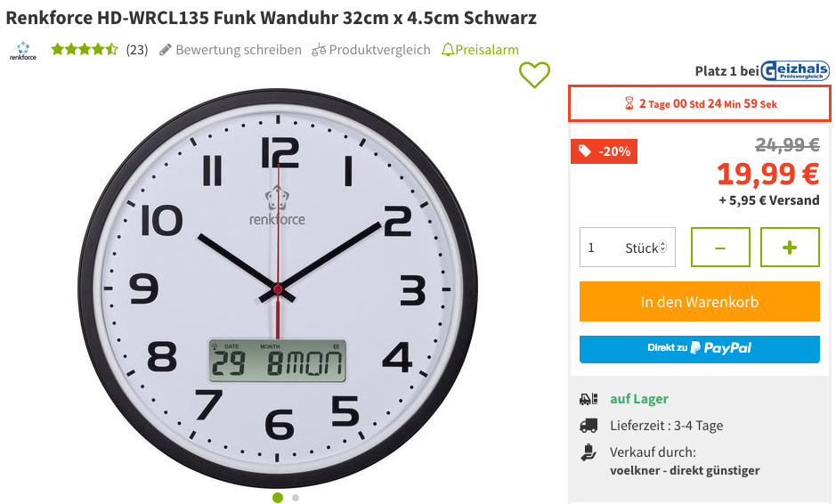Screen dimensions: 836x504
Task: Increase quantity with the plus button
Action: [x=790, y=247]
